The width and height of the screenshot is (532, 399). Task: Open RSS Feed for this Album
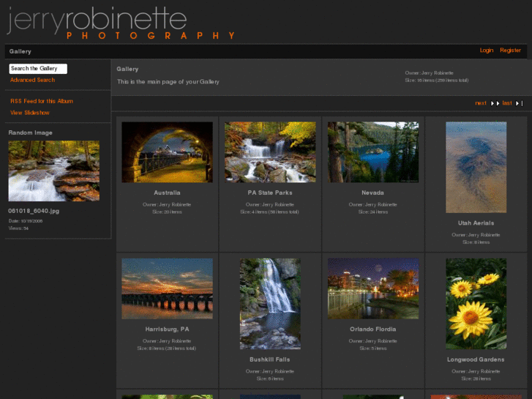(x=42, y=101)
